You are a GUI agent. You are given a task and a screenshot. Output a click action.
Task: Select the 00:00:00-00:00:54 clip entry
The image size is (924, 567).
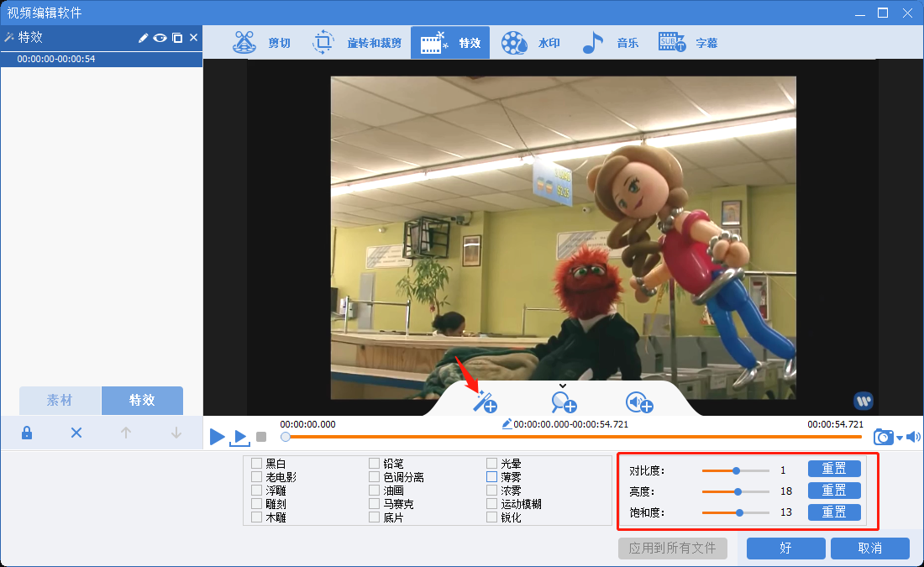[102, 59]
